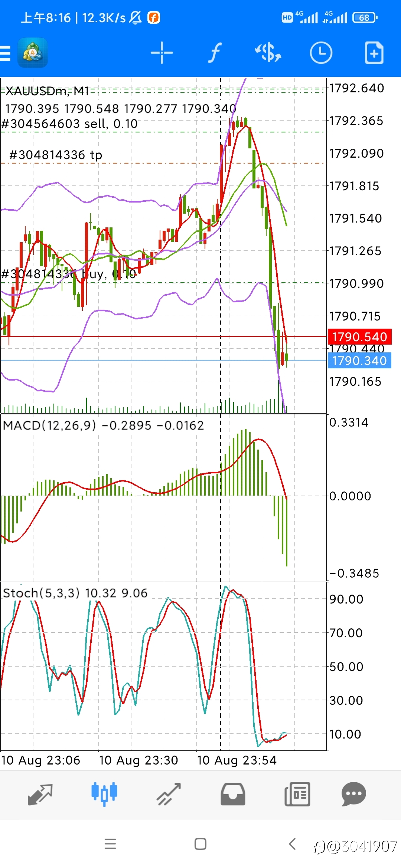The height and width of the screenshot is (868, 401).
Task: Open new order document icon
Action: [374, 53]
